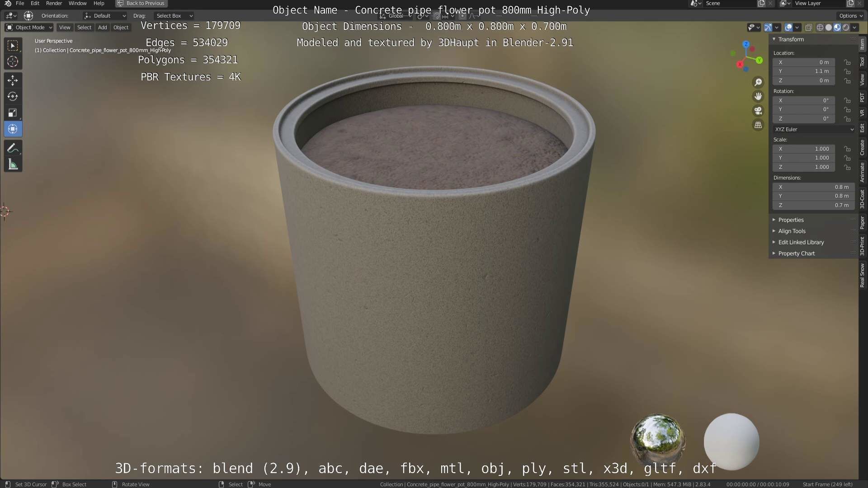Collapse the Transform panel
868x488 pixels.
774,39
